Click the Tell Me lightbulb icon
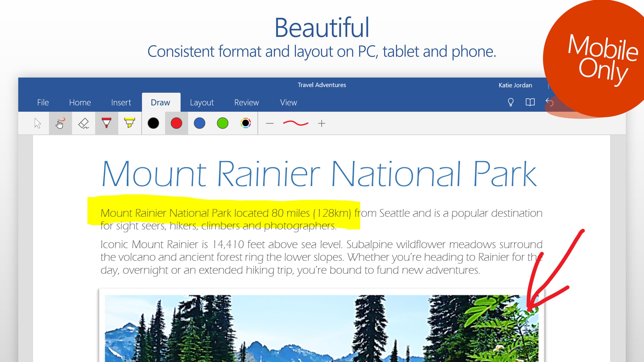The height and width of the screenshot is (362, 644). (x=511, y=102)
